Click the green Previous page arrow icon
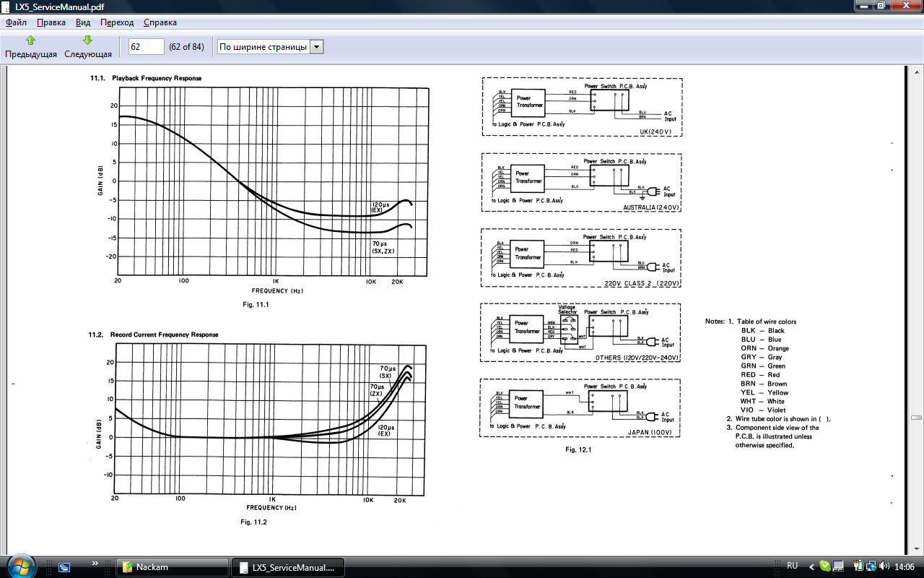Image resolution: width=924 pixels, height=578 pixels. tap(30, 40)
